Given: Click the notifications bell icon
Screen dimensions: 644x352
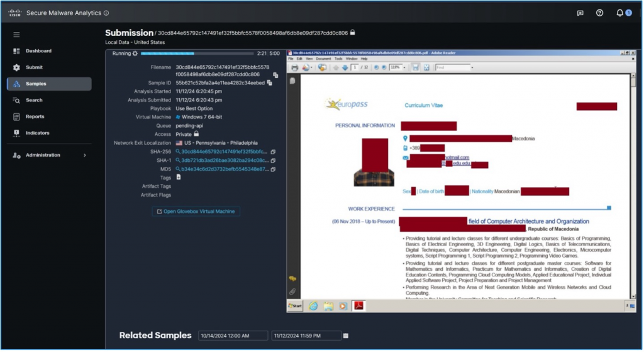Looking at the screenshot, I should pos(619,13).
